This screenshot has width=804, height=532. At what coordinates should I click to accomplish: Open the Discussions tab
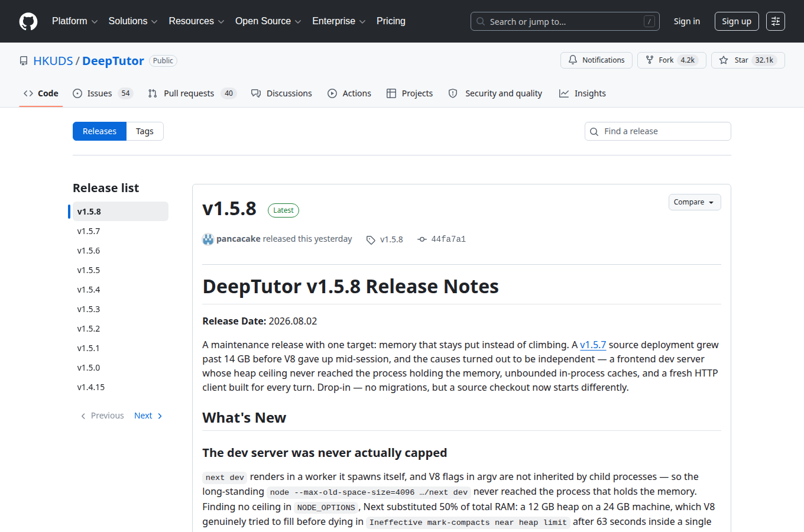(281, 93)
